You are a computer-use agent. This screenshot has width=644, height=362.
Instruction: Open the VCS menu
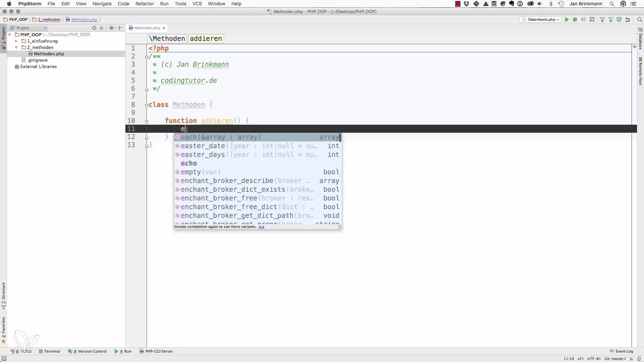coord(197,4)
